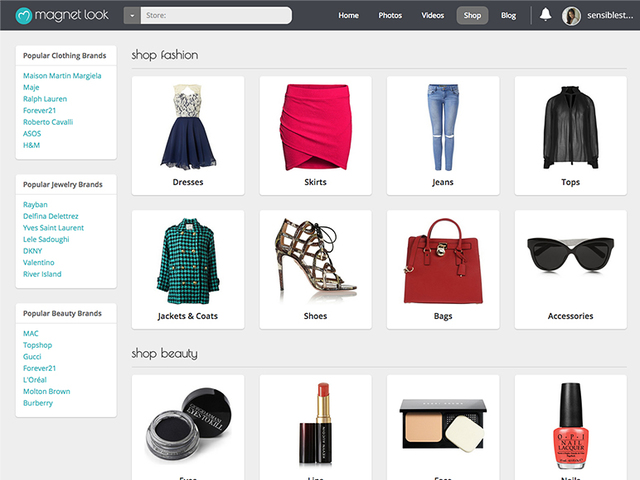Image resolution: width=640 pixels, height=480 pixels.
Task: Focus the Store search field
Action: [216, 16]
